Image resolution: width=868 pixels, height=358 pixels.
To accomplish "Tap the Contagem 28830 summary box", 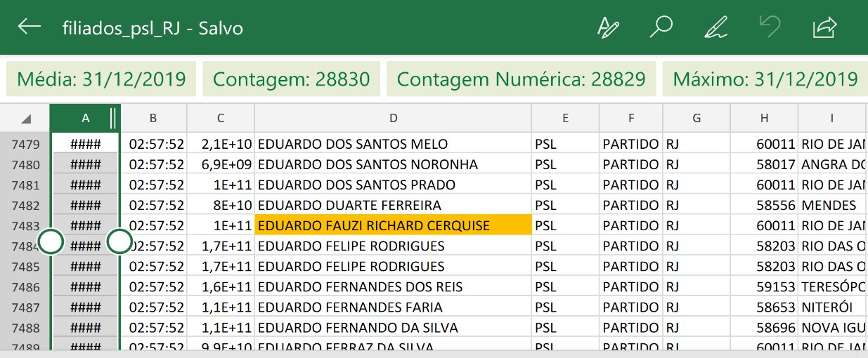I will [291, 79].
